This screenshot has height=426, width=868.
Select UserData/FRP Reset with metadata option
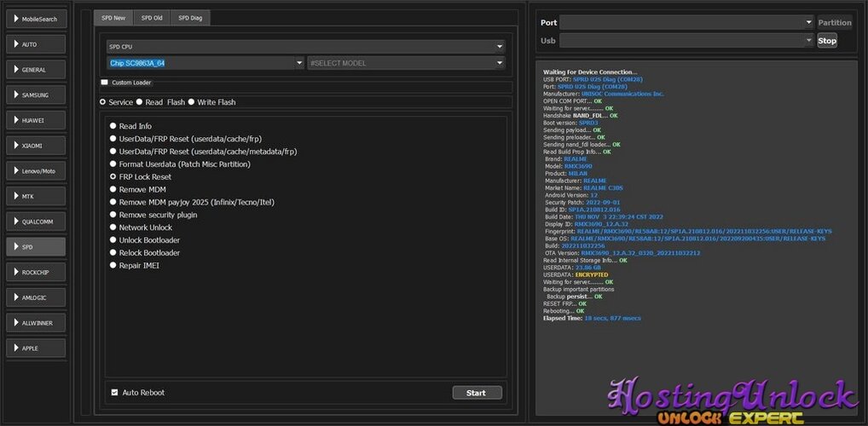click(x=204, y=151)
